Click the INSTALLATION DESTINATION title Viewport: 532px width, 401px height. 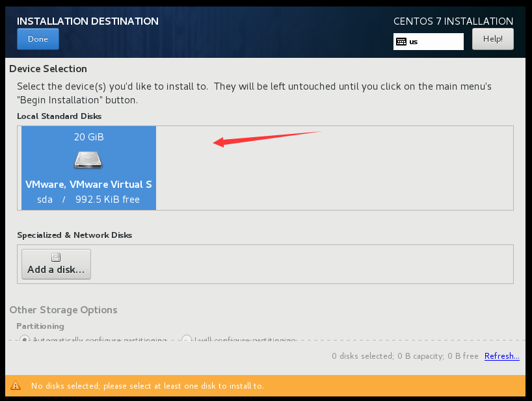tap(88, 21)
